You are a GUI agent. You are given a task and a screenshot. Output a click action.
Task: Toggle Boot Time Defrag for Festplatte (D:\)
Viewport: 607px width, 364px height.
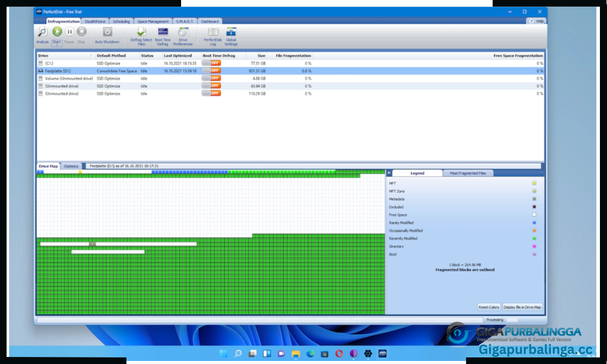211,71
